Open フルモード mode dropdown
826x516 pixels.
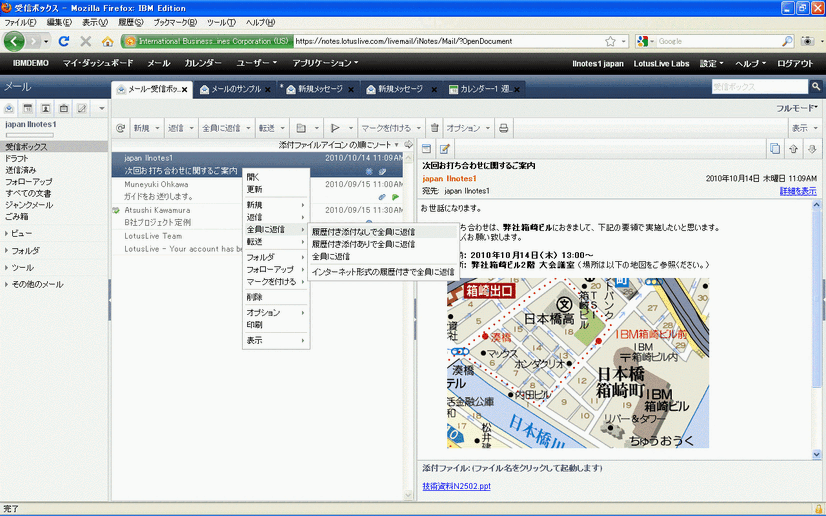(796, 108)
